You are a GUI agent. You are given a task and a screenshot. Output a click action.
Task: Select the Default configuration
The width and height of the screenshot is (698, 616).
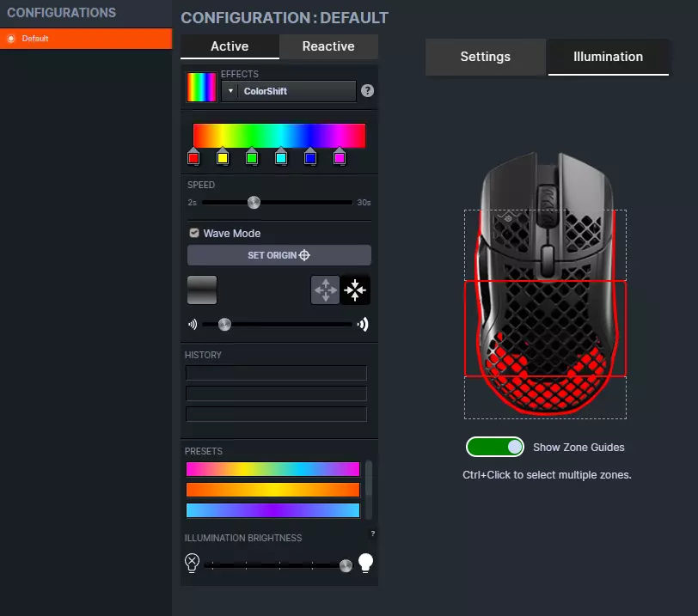tap(86, 39)
